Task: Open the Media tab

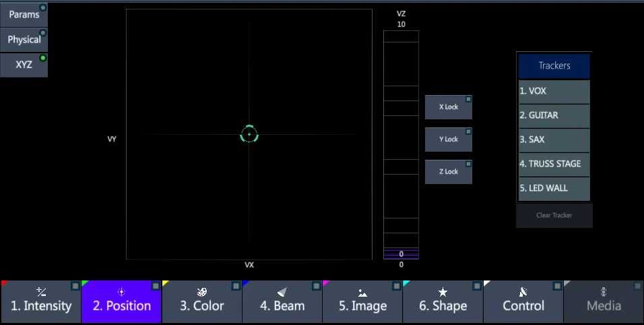Action: point(604,301)
